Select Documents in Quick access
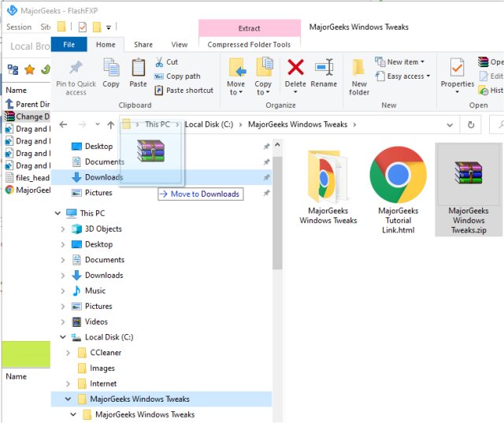 point(161,161)
